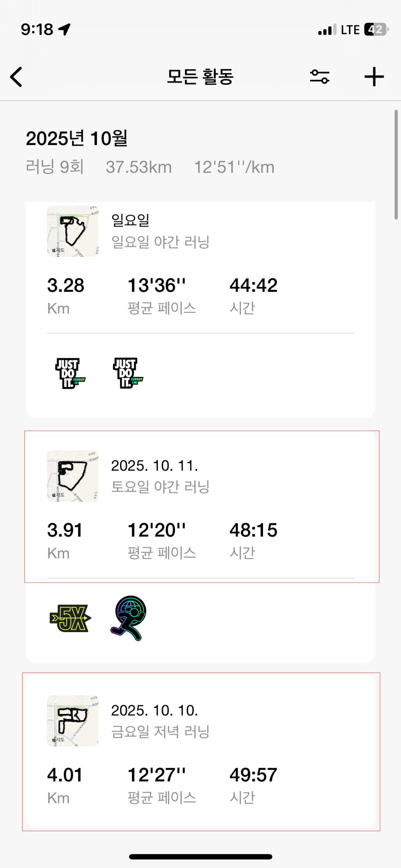Select the 토요일 야간 러닝 activity title
This screenshot has height=868, width=401.
(160, 487)
